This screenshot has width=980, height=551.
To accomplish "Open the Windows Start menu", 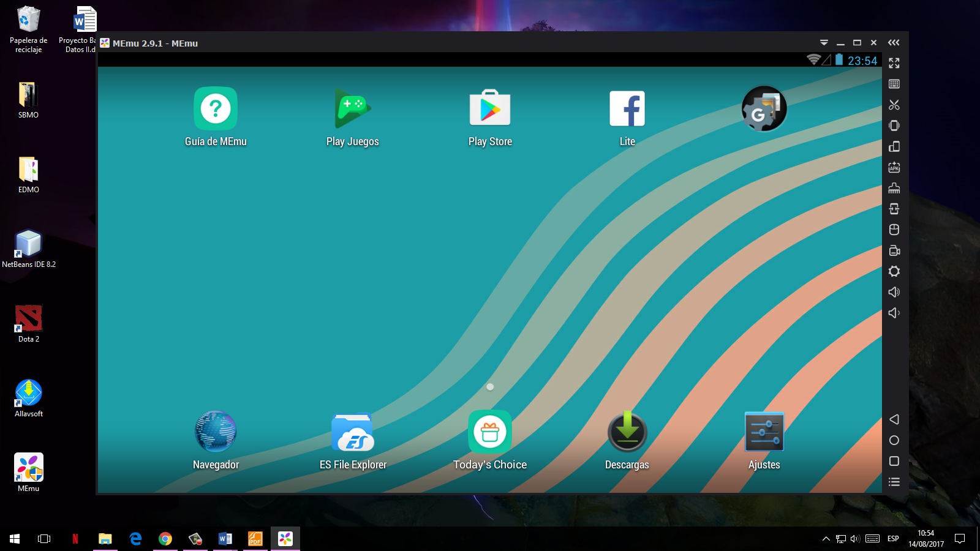I will tap(15, 539).
